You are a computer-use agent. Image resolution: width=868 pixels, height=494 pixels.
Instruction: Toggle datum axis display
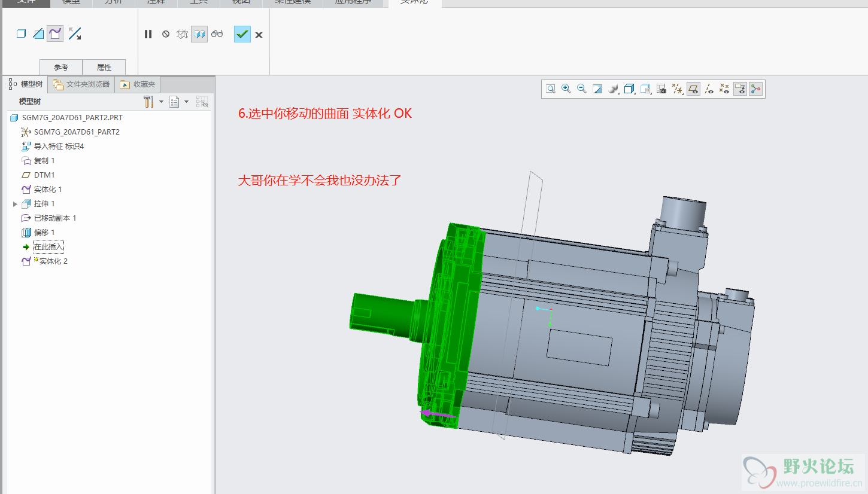pyautogui.click(x=709, y=89)
